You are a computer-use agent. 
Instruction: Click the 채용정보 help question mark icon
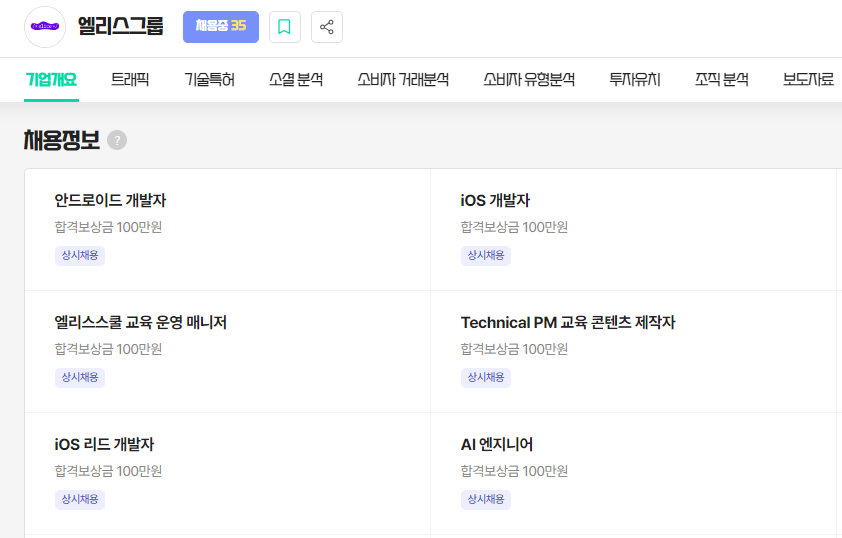pos(117,140)
